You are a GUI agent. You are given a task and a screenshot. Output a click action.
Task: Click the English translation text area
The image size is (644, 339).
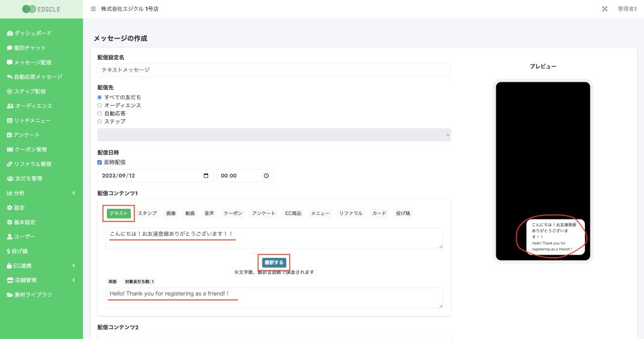274,298
